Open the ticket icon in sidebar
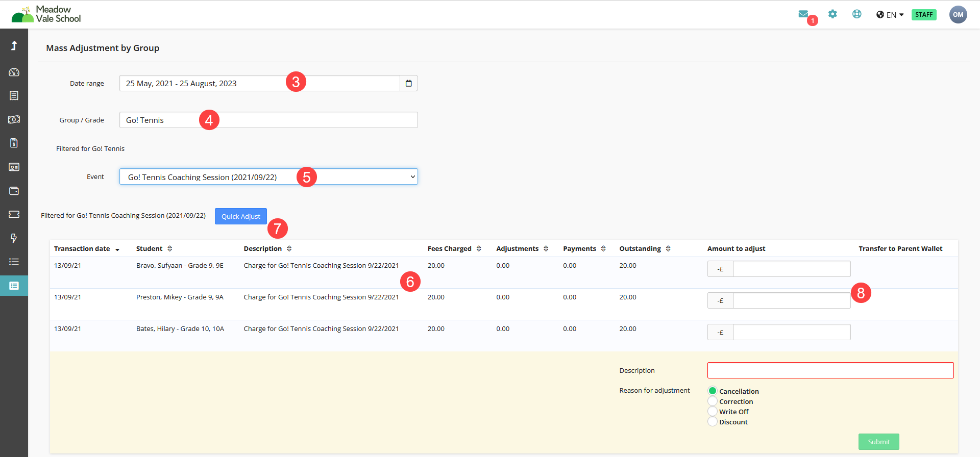 14,214
